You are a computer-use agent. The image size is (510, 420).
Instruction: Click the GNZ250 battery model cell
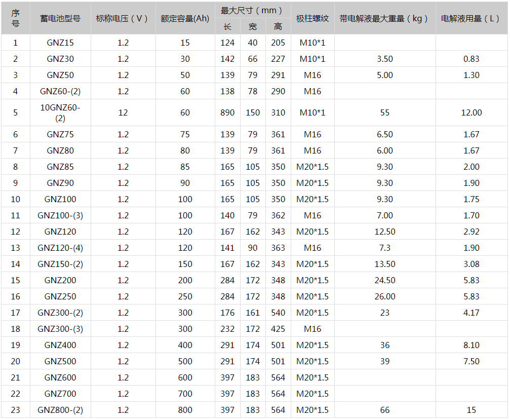(60, 296)
